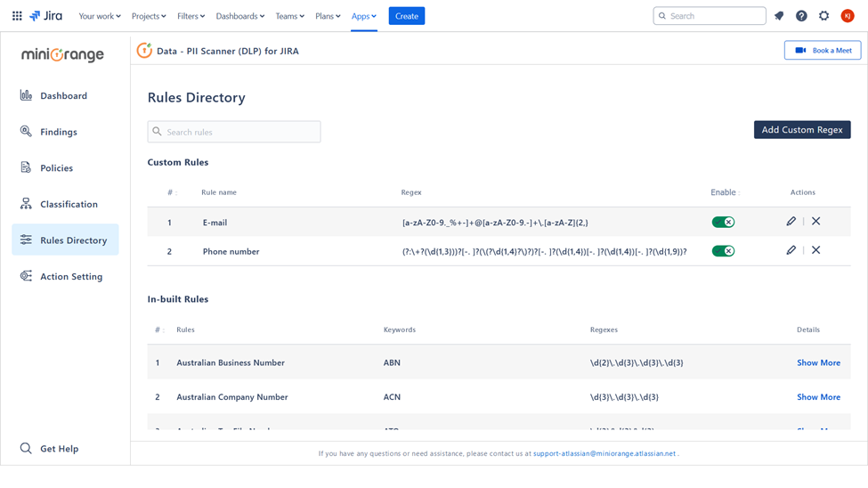Sort custom rules by # column header
The width and height of the screenshot is (868, 488).
172,192
